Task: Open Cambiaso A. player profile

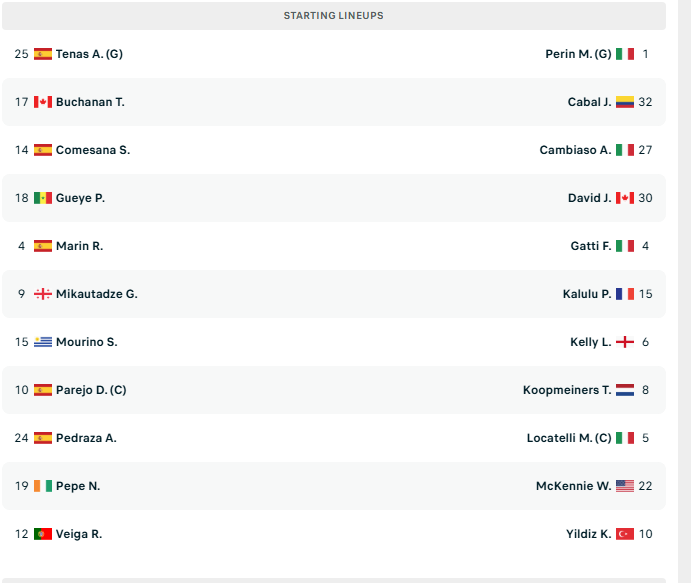Action: pyautogui.click(x=575, y=150)
